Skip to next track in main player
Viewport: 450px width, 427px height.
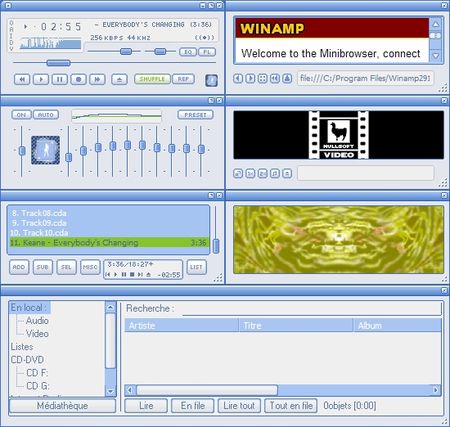[x=97, y=79]
